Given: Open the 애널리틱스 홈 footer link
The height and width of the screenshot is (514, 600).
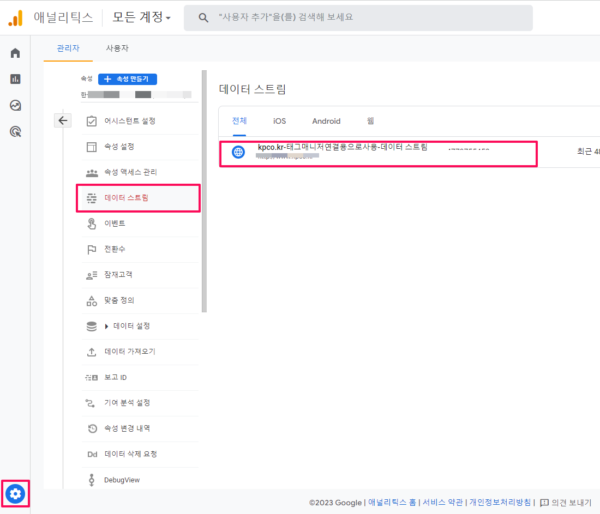Looking at the screenshot, I should (392, 502).
